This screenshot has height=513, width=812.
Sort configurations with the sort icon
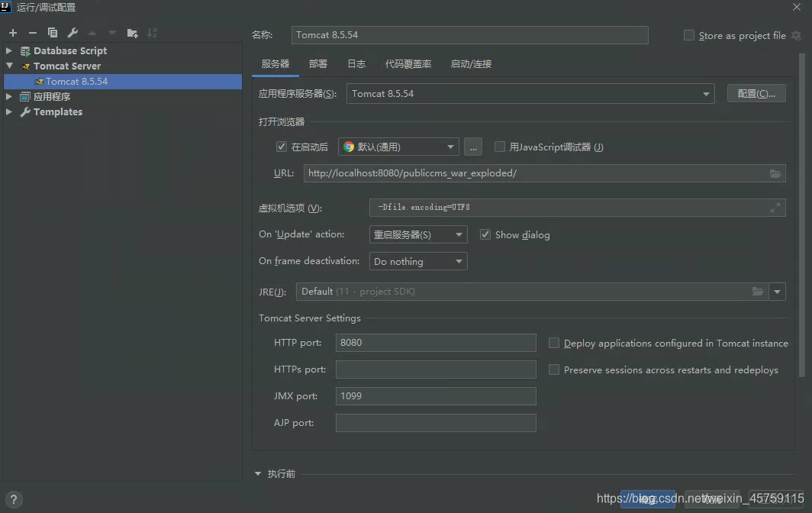[152, 33]
